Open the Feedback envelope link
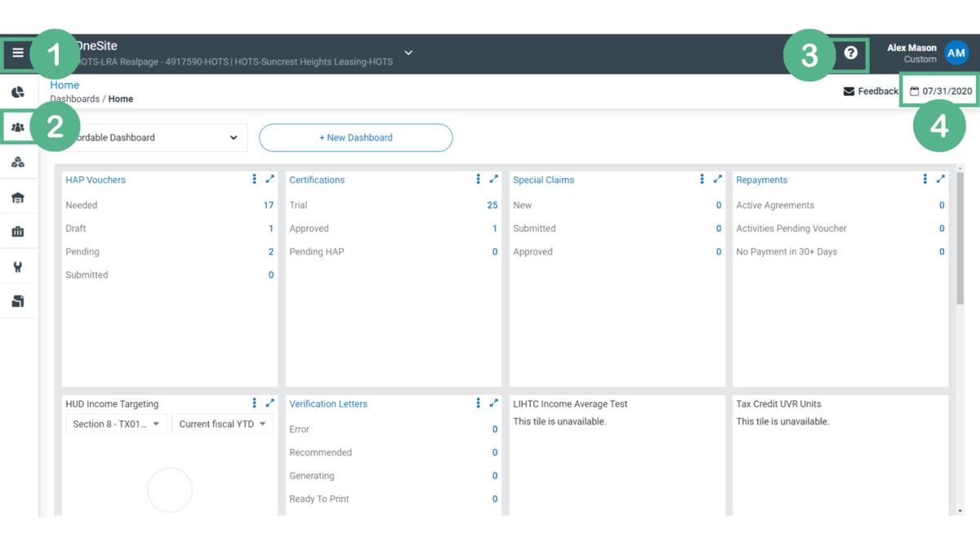 tap(871, 91)
